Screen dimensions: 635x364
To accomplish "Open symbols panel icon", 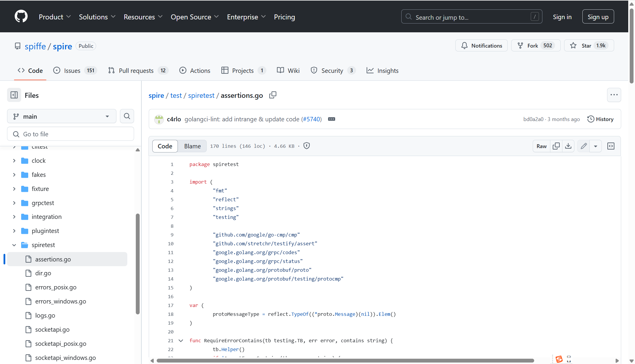I will click(x=611, y=146).
